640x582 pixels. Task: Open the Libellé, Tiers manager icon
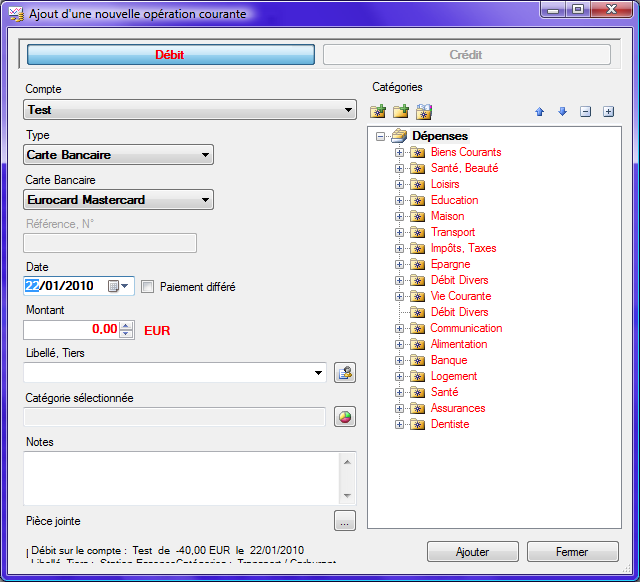345,373
